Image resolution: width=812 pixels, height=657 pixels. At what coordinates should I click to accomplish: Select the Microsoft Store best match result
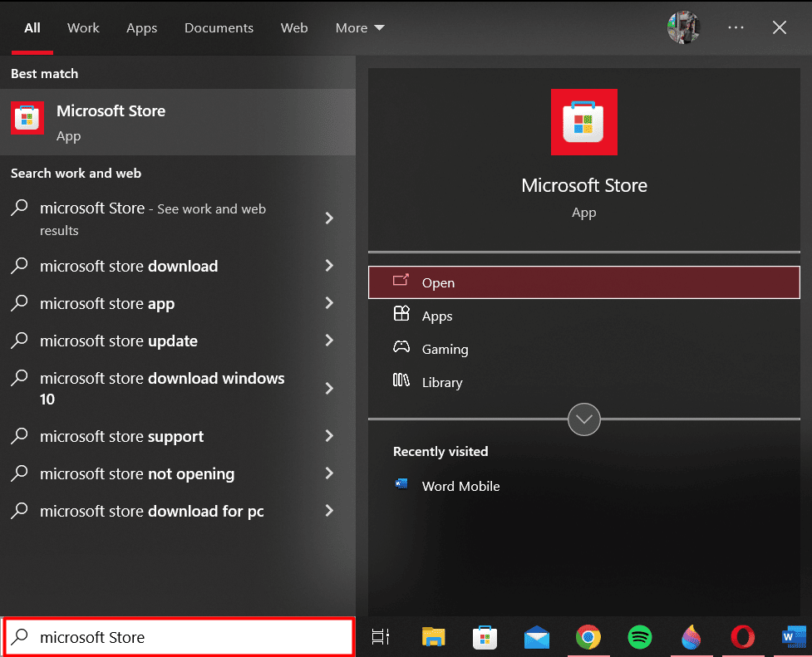[x=178, y=122]
